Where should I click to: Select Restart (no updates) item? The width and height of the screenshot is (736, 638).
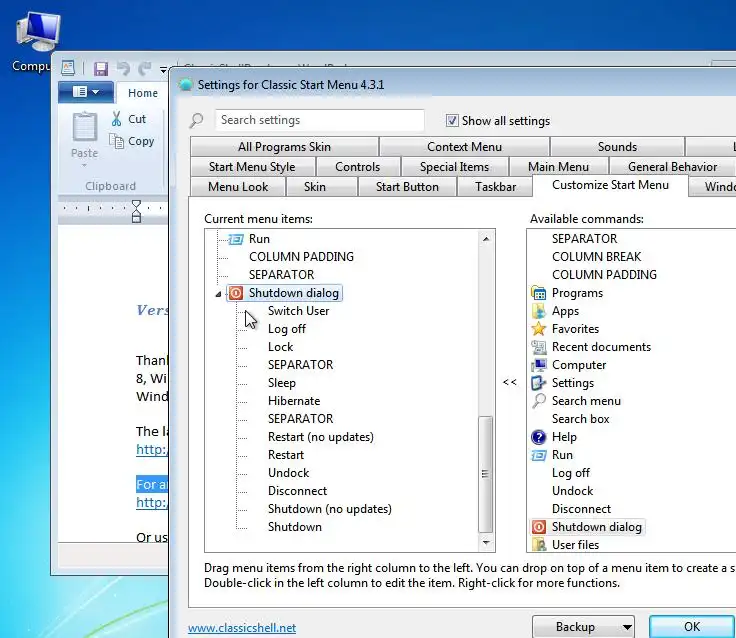321,437
